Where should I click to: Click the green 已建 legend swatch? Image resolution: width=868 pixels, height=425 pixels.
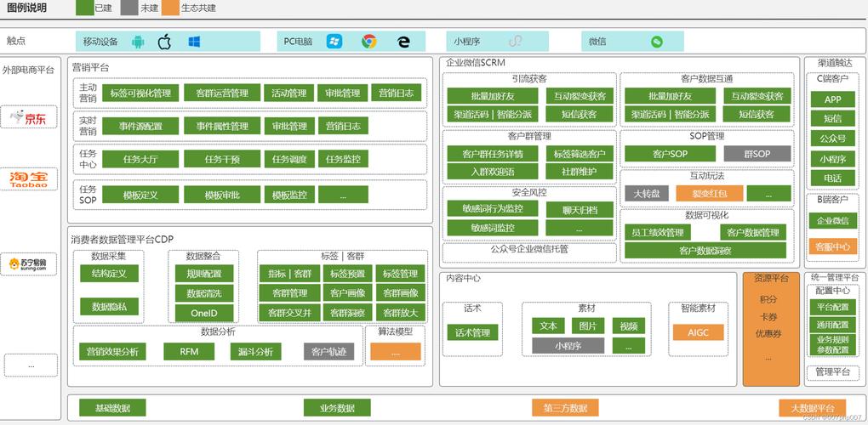(x=85, y=8)
